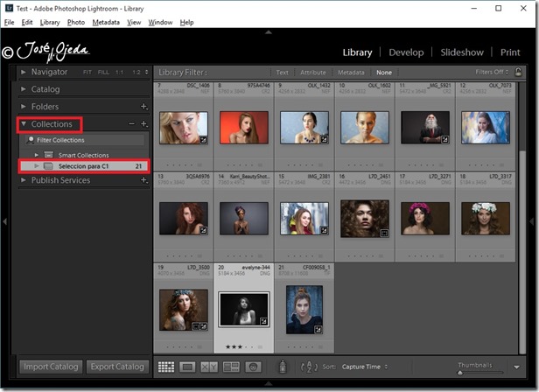Switch to the Print module
Screen dimensions: 539x392
(510, 52)
